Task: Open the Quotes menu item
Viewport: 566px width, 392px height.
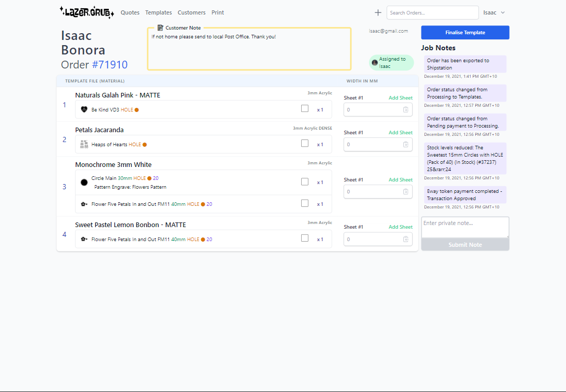Action: tap(130, 12)
